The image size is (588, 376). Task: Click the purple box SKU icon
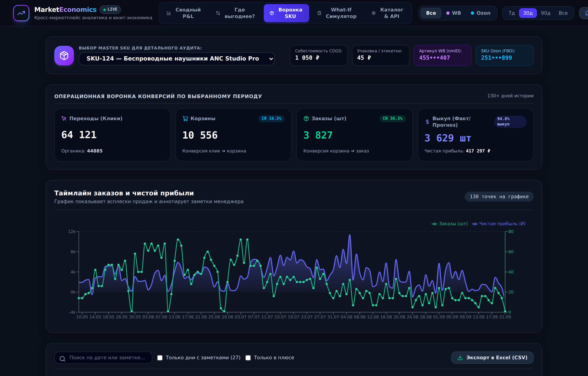(x=64, y=56)
